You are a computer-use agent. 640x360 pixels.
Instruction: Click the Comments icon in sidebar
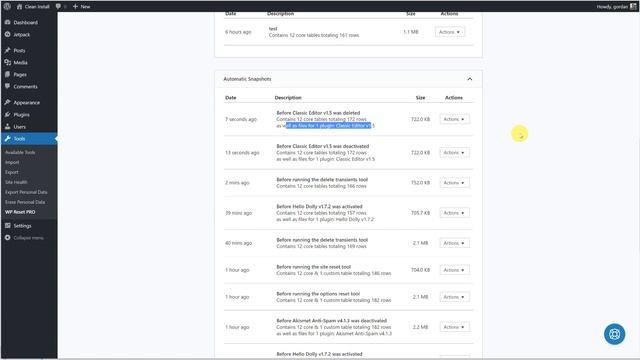tap(7, 86)
